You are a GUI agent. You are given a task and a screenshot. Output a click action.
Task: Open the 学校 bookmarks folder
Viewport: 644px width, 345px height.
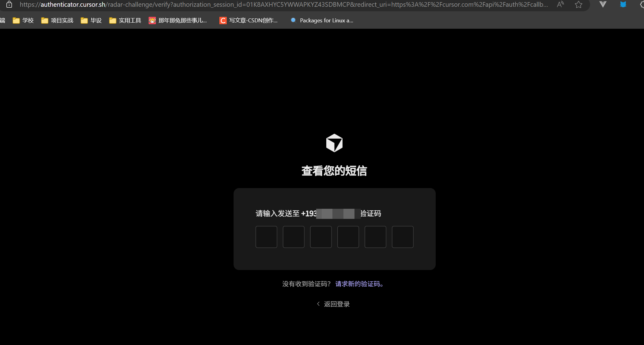(23, 21)
